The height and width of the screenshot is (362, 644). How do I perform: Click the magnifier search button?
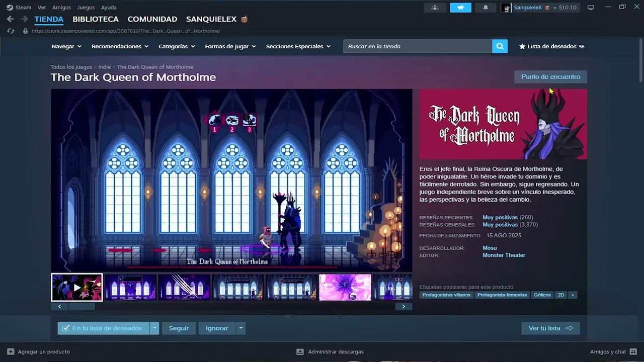tap(500, 46)
